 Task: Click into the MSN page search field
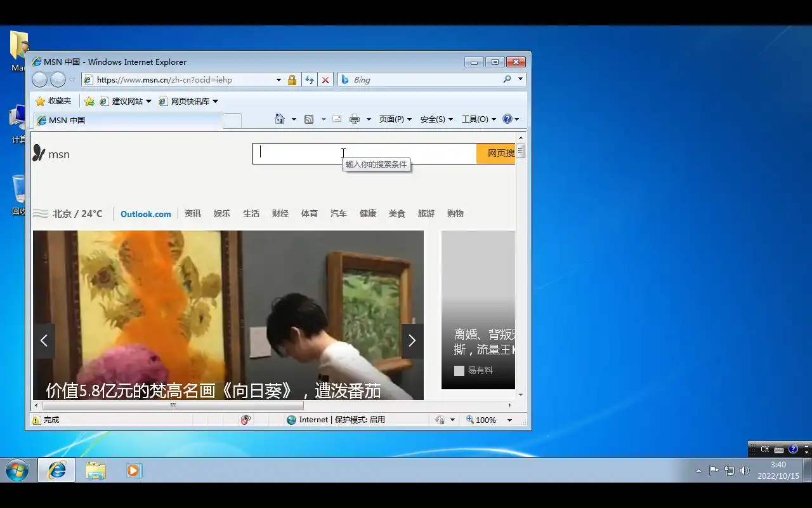point(365,154)
